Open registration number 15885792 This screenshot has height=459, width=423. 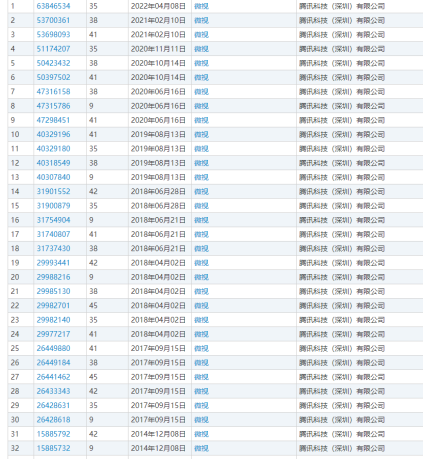coord(53,434)
